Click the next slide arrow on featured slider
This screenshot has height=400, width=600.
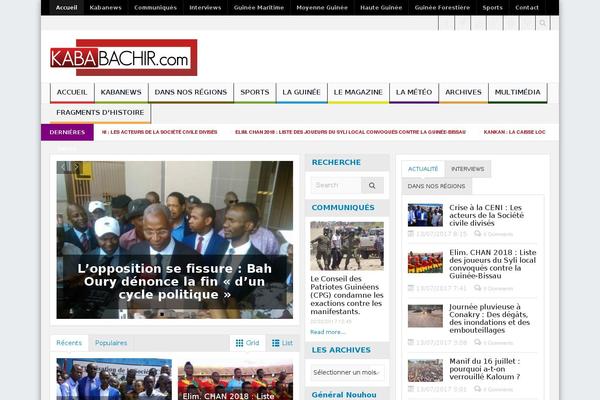point(76,167)
